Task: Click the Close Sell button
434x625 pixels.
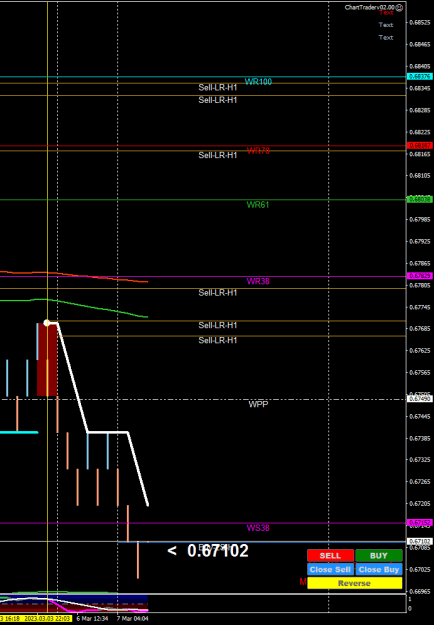Action: coord(330,570)
